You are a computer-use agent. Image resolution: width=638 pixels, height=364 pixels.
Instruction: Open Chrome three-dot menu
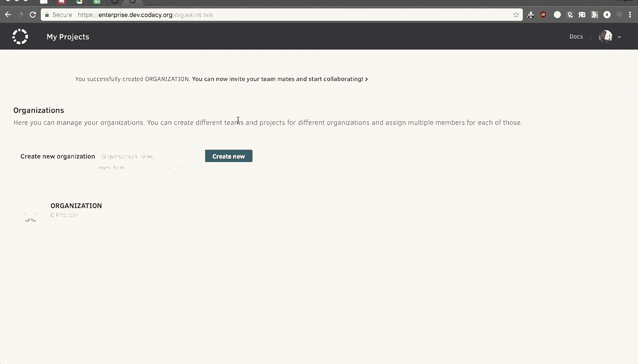coord(630,15)
